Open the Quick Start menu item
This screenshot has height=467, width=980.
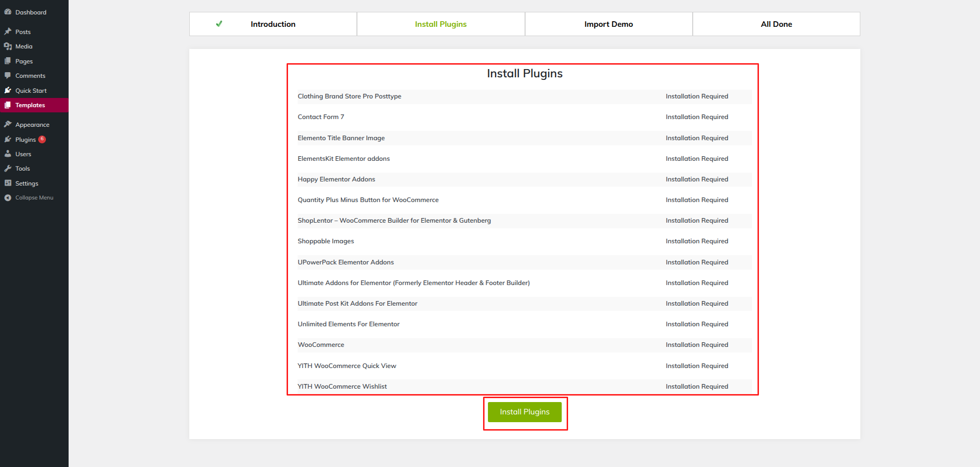pos(34,90)
